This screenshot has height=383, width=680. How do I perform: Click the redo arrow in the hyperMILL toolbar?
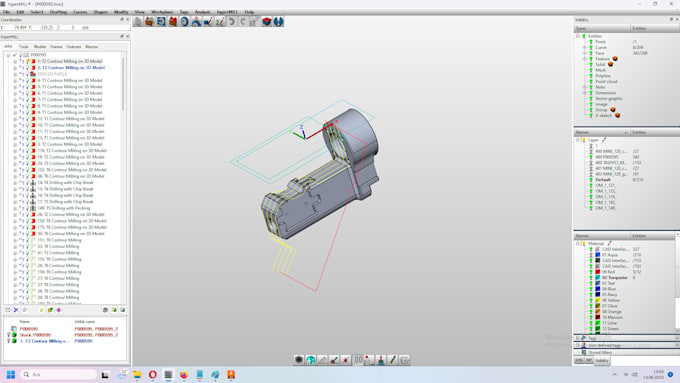[x=243, y=22]
